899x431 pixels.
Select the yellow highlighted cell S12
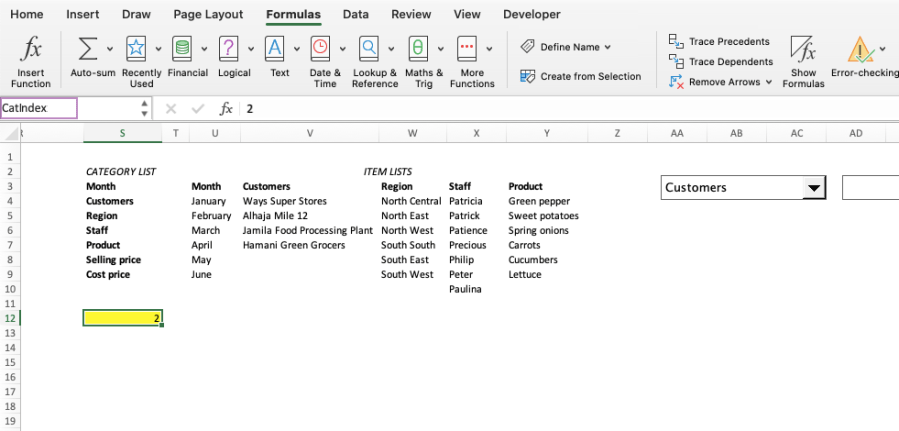(x=123, y=318)
